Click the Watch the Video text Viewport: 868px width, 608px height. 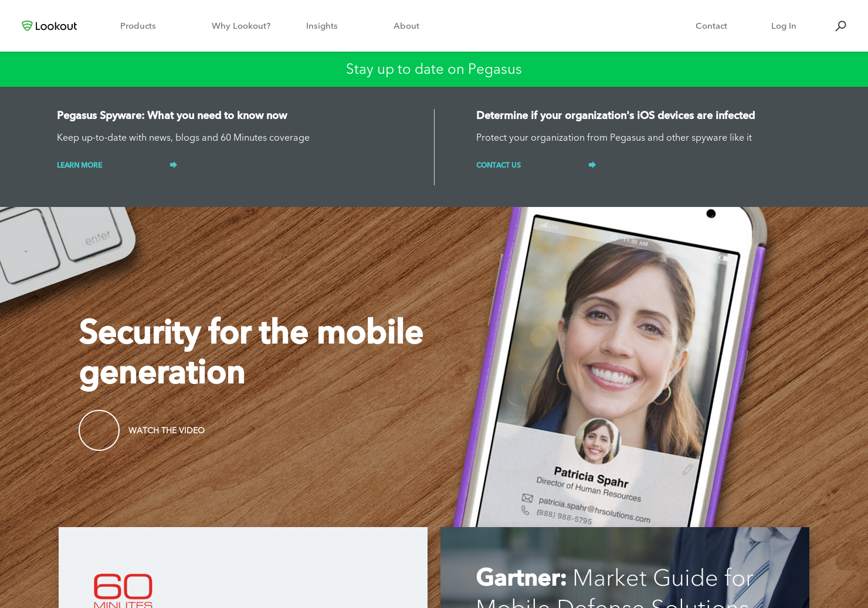(x=167, y=430)
